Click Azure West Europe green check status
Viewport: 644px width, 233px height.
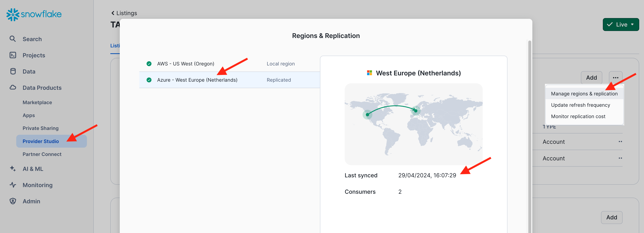(149, 80)
